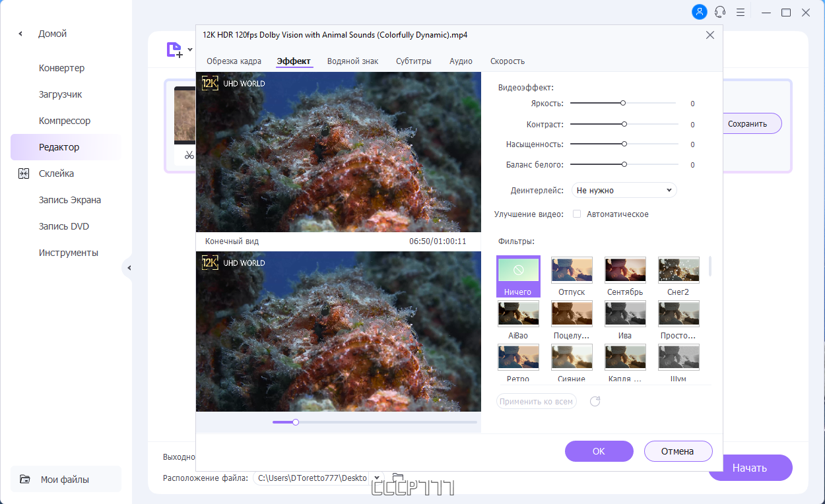Click the Яркость brightness slider handle

coord(623,103)
